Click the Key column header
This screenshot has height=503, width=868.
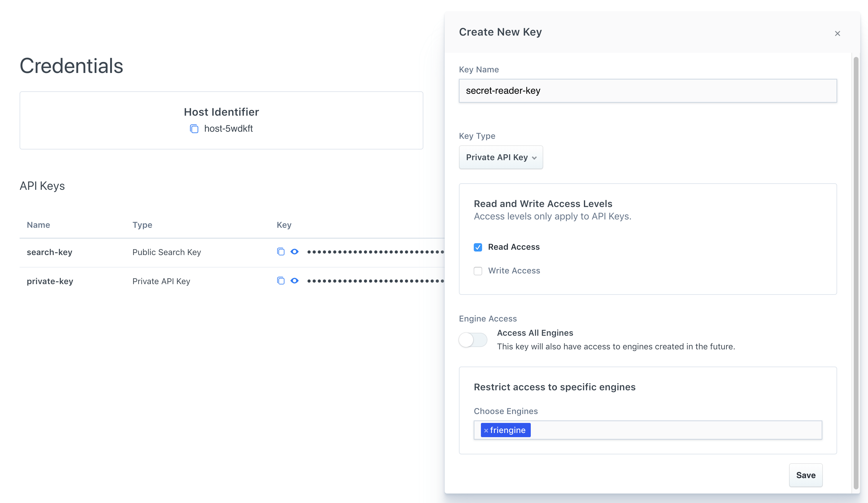(x=284, y=225)
